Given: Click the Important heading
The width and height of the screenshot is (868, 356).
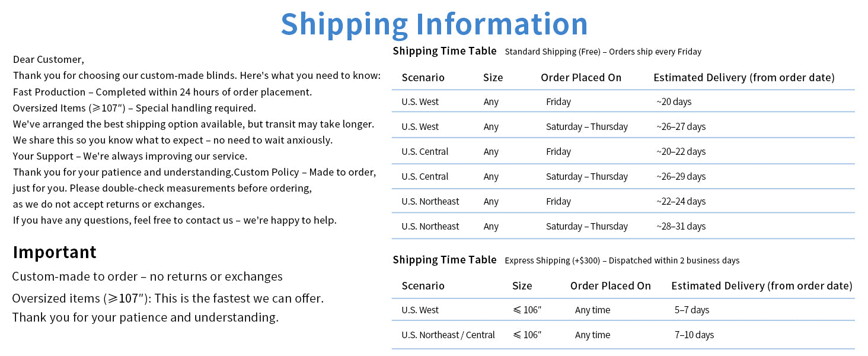Looking at the screenshot, I should pyautogui.click(x=55, y=252).
